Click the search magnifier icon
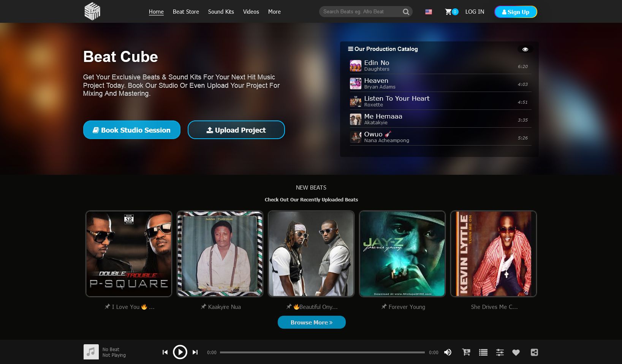Image resolution: width=622 pixels, height=364 pixels. (406, 12)
